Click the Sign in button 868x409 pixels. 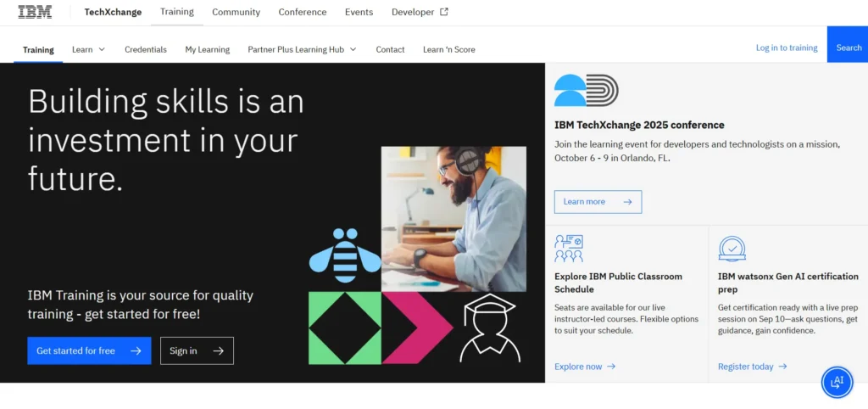click(x=197, y=350)
